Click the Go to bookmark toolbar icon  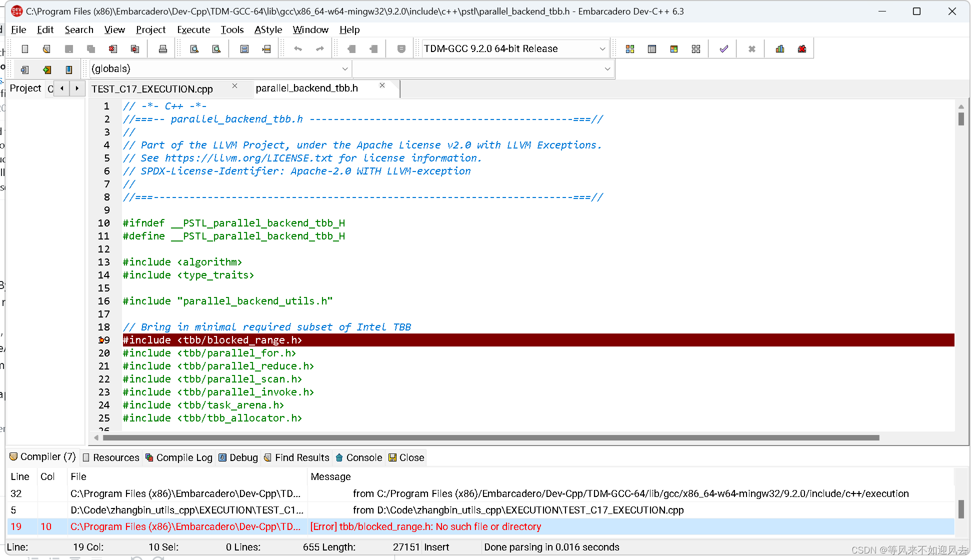373,49
